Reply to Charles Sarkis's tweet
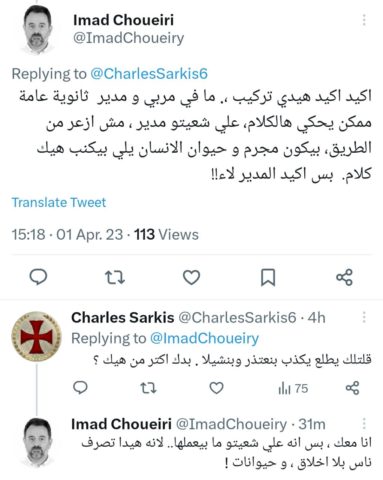The width and height of the screenshot is (383, 480). click(80, 388)
